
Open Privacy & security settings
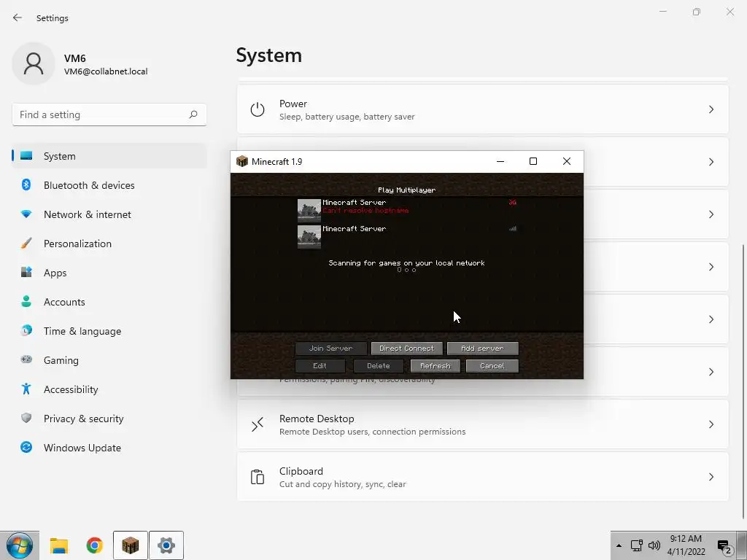[x=109, y=418]
